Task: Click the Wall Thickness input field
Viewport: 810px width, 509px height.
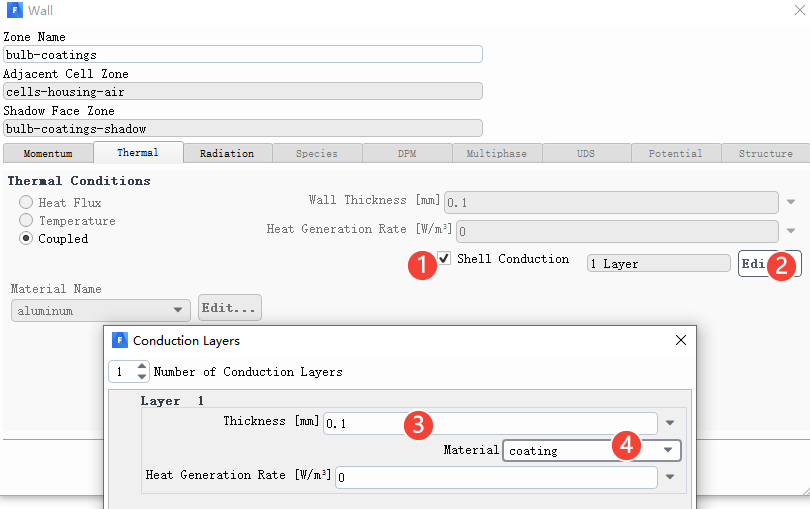Action: point(611,203)
